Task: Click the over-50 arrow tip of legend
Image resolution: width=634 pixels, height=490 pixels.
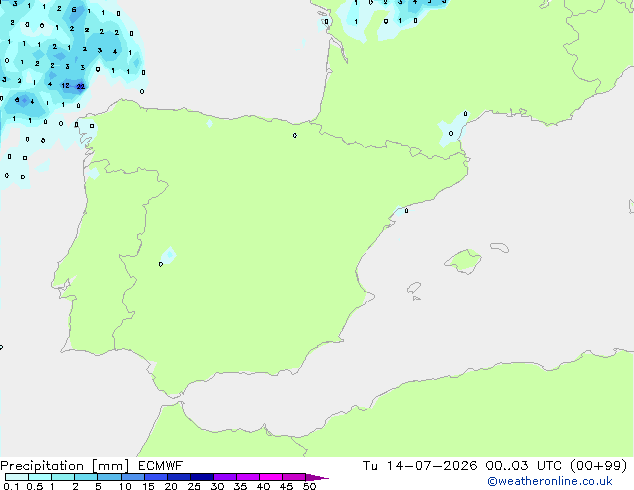Action: pyautogui.click(x=317, y=478)
